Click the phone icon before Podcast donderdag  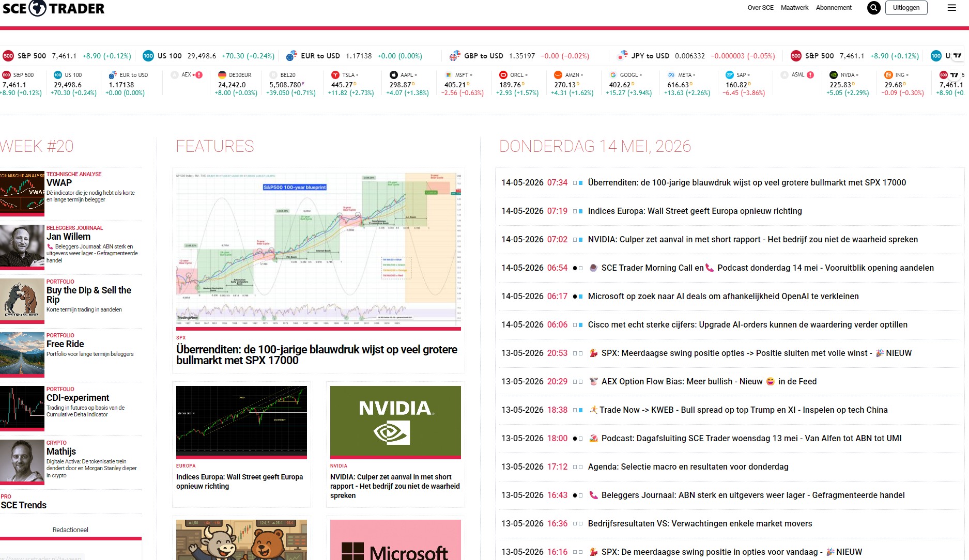click(x=710, y=268)
